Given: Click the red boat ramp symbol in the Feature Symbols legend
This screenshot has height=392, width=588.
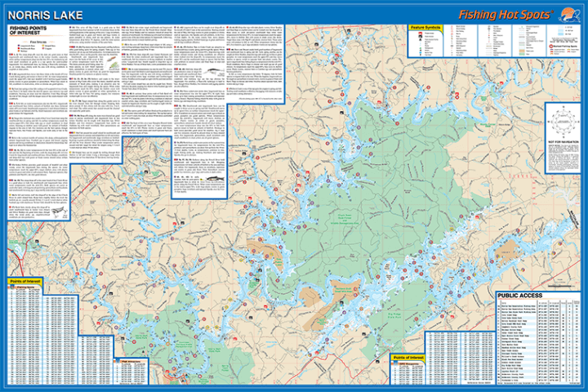Looking at the screenshot, I should click(x=420, y=33).
